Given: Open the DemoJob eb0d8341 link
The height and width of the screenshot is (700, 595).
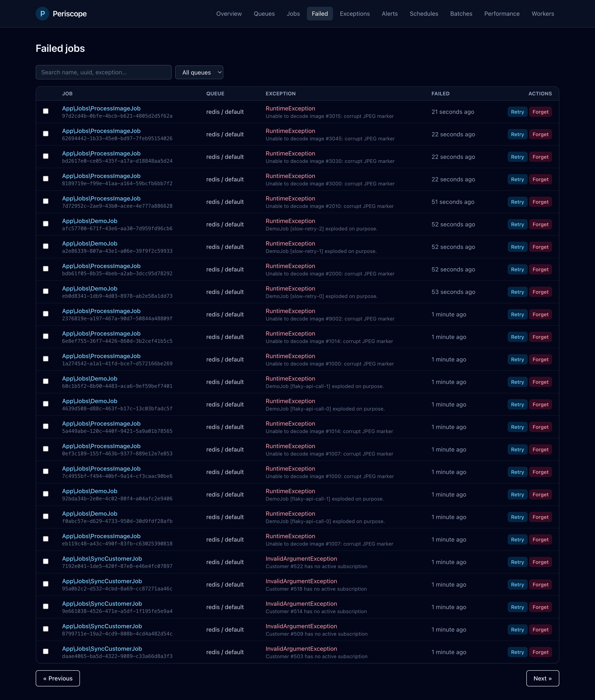Looking at the screenshot, I should [x=90, y=288].
